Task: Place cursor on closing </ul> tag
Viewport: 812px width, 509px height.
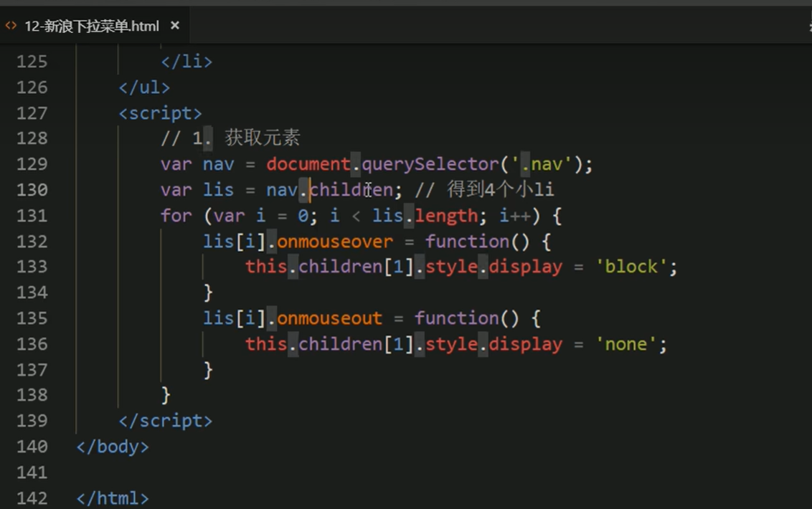Action: tap(144, 87)
